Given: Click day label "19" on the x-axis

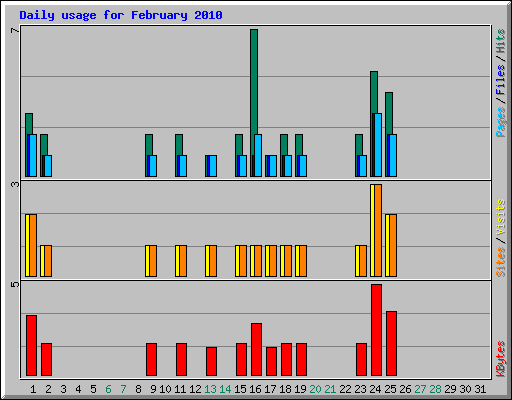Looking at the screenshot, I should coord(300,389).
